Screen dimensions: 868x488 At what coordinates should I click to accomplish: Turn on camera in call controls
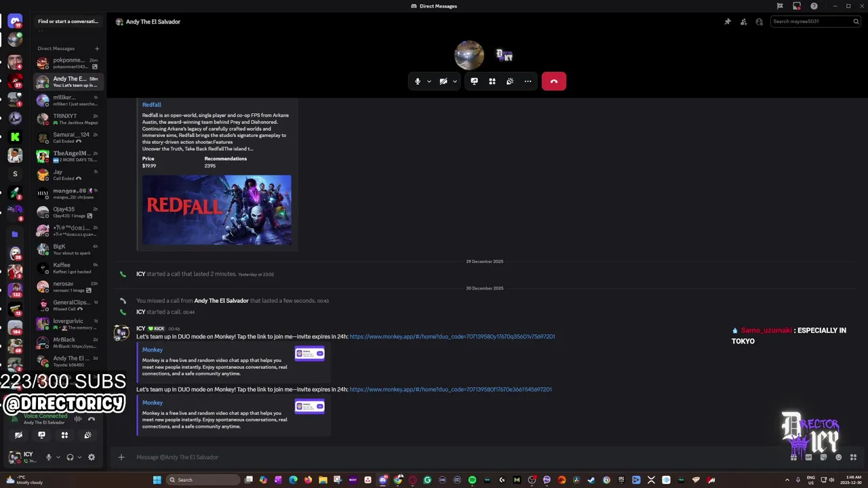443,81
